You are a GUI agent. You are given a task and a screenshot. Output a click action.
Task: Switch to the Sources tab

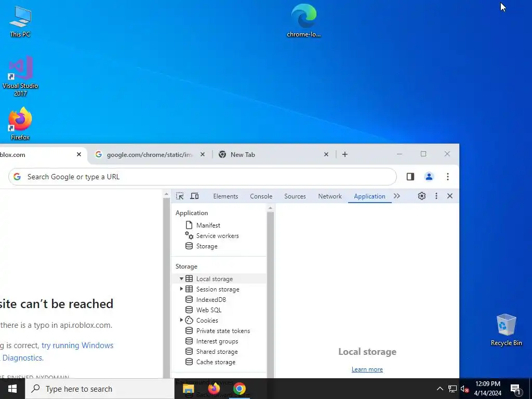pyautogui.click(x=295, y=196)
